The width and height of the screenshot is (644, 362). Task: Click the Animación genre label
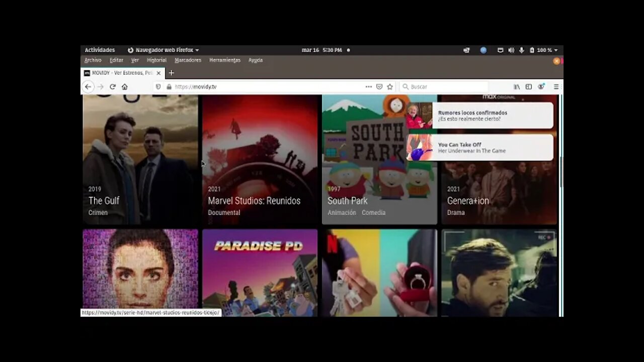pos(342,213)
